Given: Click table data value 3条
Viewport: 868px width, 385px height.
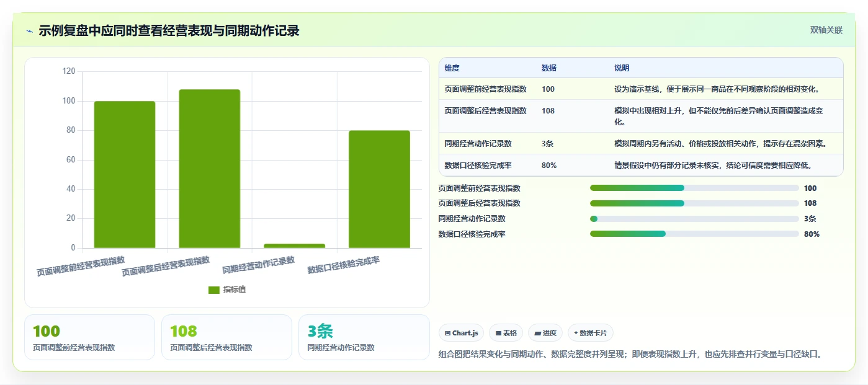Looking at the screenshot, I should 547,144.
